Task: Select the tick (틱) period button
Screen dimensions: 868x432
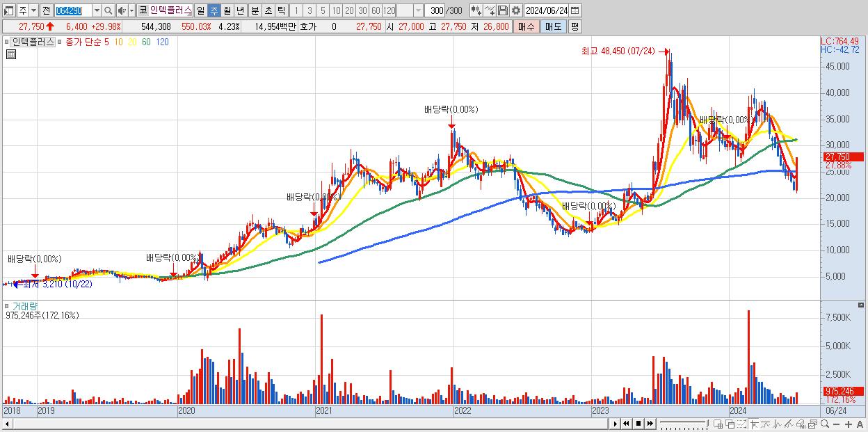Action: [x=281, y=10]
